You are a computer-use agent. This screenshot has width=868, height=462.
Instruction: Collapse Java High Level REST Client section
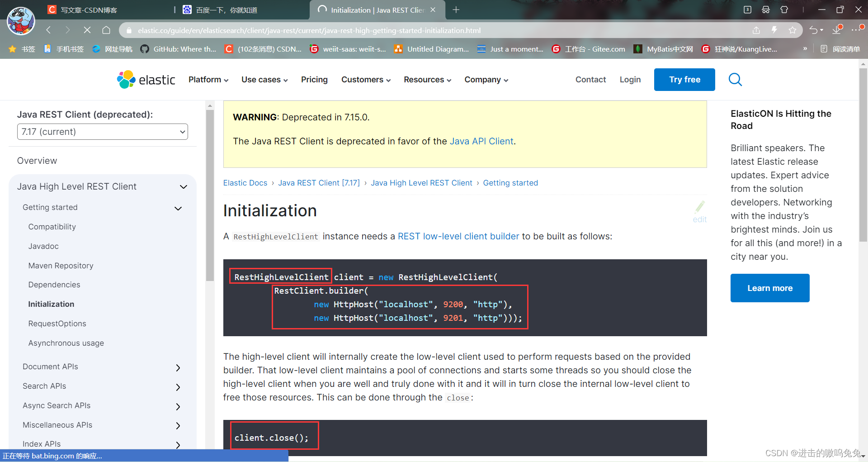tap(184, 187)
